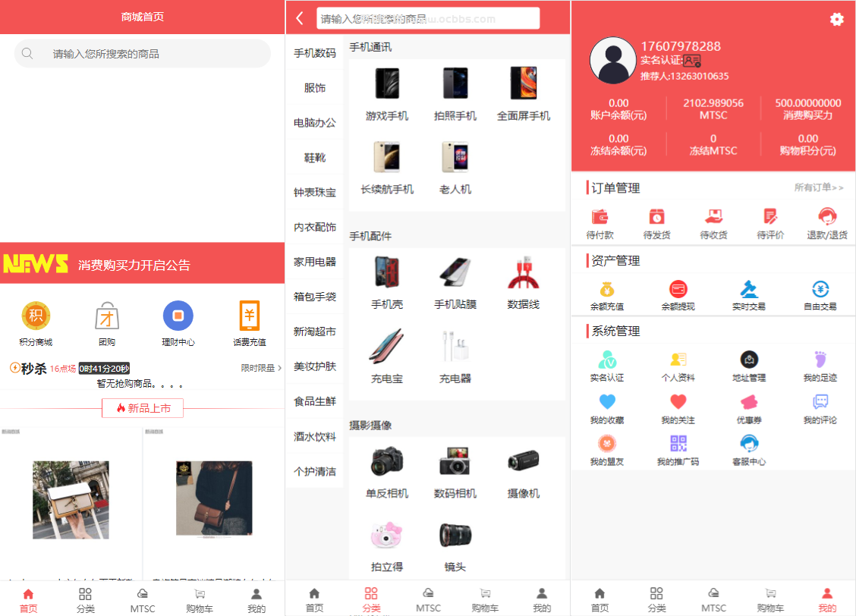Select 数码相机 digital camera category

pyautogui.click(x=455, y=472)
